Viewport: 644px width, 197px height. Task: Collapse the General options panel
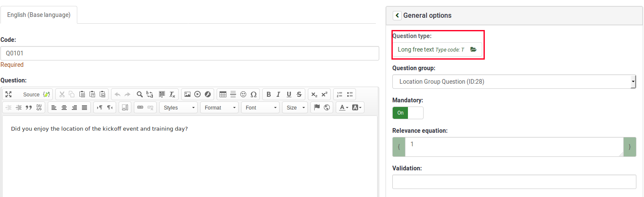click(397, 15)
